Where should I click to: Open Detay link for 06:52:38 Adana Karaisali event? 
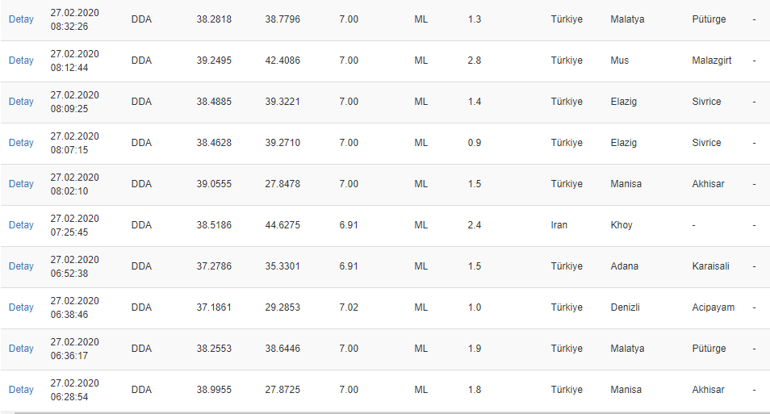pyautogui.click(x=21, y=266)
